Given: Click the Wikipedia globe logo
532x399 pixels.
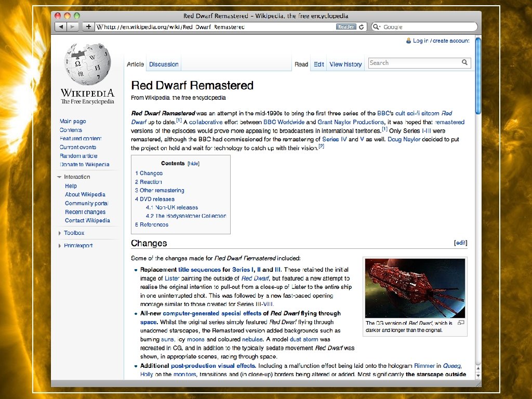Looking at the screenshot, I should pos(87,63).
